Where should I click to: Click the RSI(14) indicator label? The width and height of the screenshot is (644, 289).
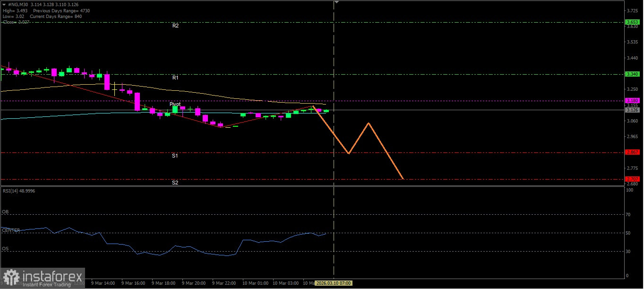tap(18, 191)
